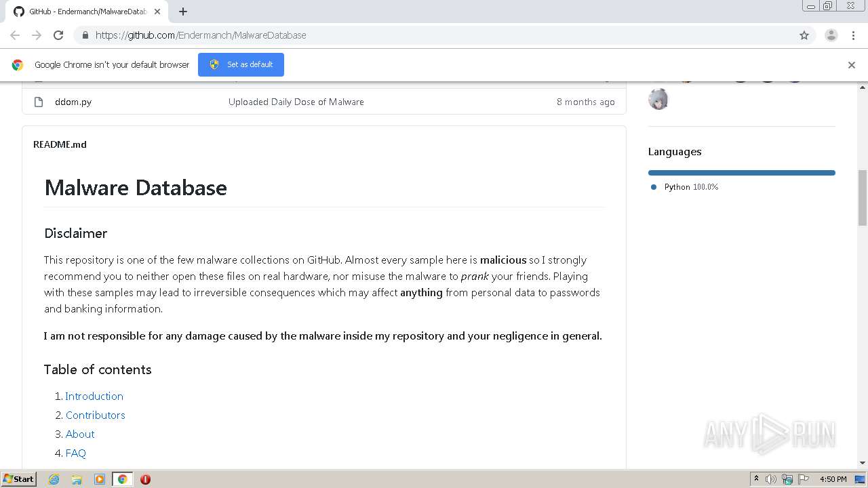Open the Chrome profile avatar icon
868x488 pixels.
click(x=831, y=35)
